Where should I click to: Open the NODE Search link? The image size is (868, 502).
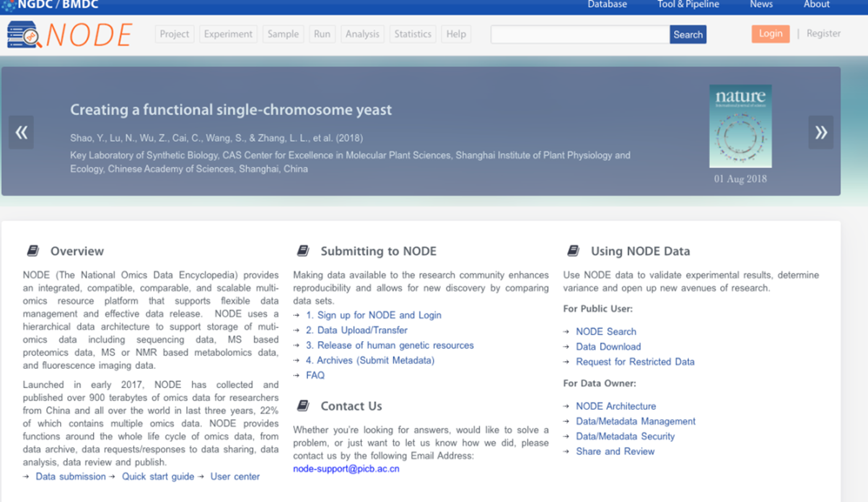click(x=606, y=332)
